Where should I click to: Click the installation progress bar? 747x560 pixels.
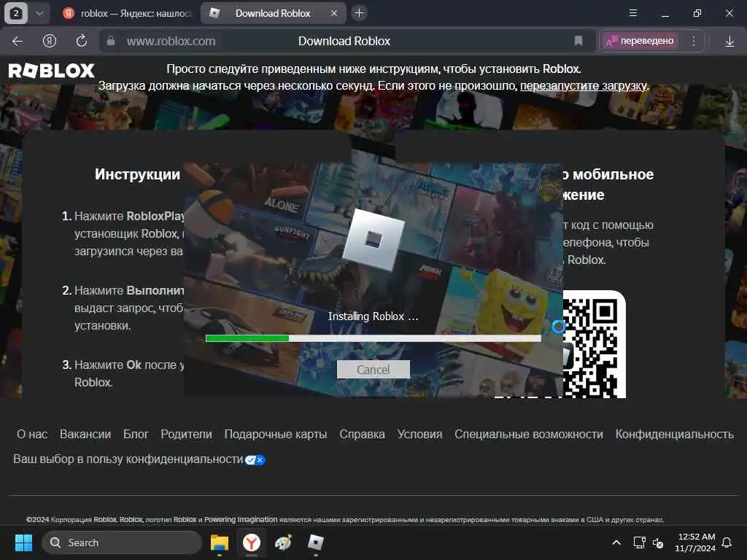click(373, 338)
